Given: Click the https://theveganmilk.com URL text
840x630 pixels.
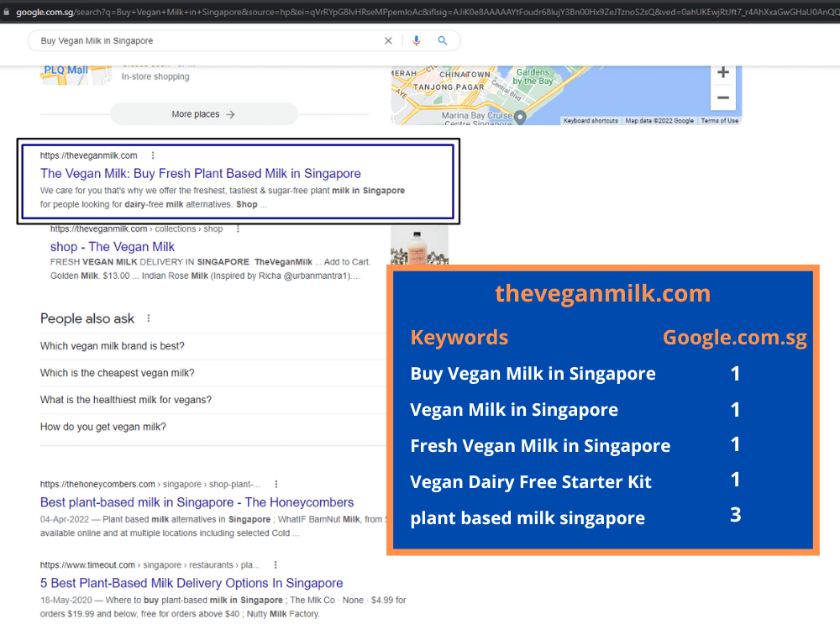Looking at the screenshot, I should coord(88,155).
